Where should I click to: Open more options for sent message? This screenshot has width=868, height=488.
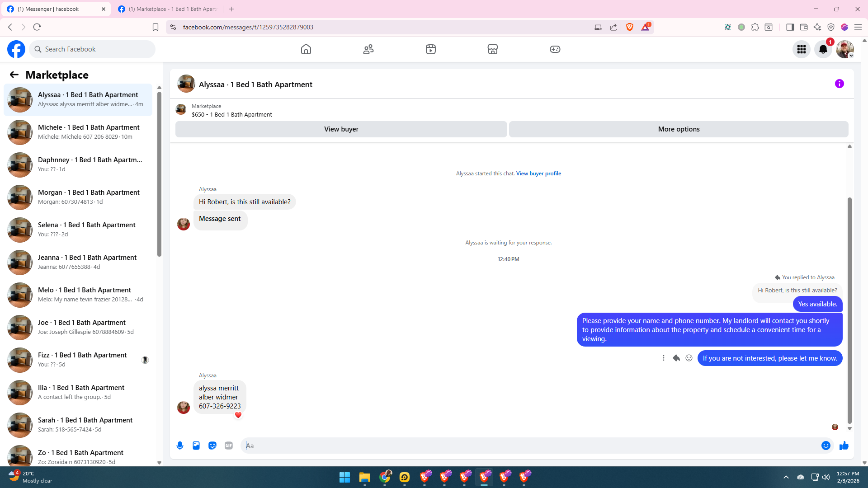[664, 358]
